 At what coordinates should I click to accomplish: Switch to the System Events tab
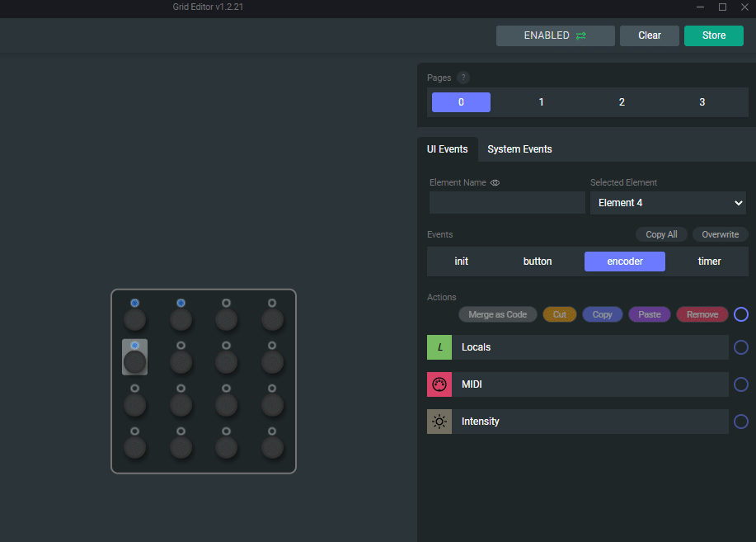pos(519,149)
